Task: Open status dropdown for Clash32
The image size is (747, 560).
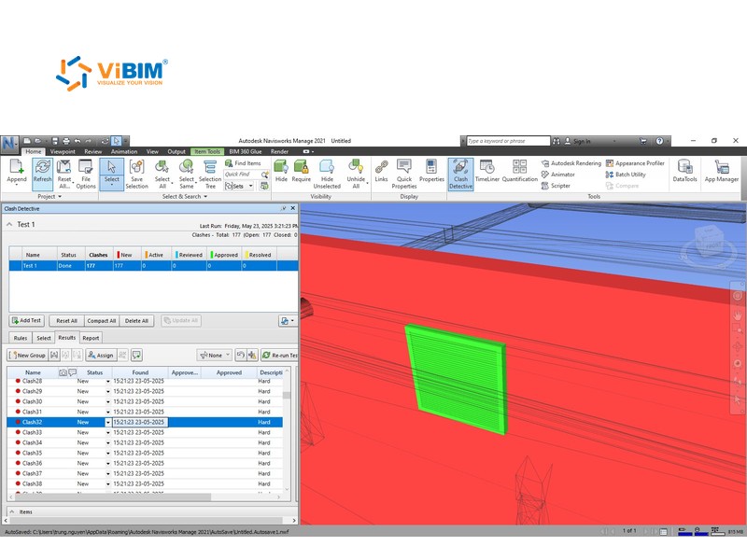Action: (108, 422)
